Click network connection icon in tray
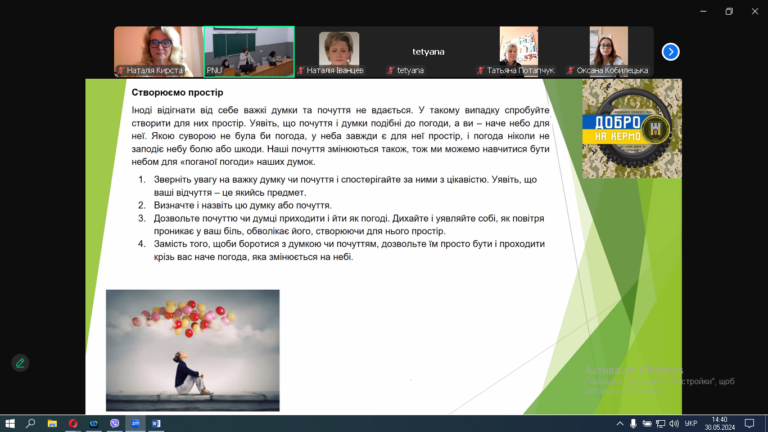The image size is (768, 432). [660, 424]
